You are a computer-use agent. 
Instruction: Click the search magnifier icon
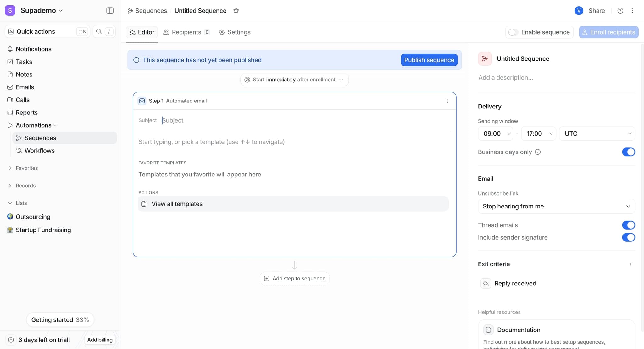[x=99, y=31]
